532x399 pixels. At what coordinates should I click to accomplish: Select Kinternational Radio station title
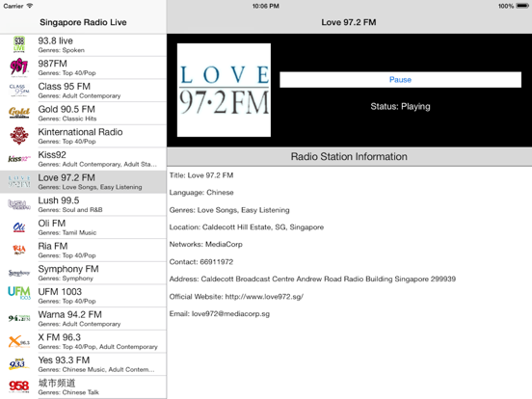pos(80,132)
